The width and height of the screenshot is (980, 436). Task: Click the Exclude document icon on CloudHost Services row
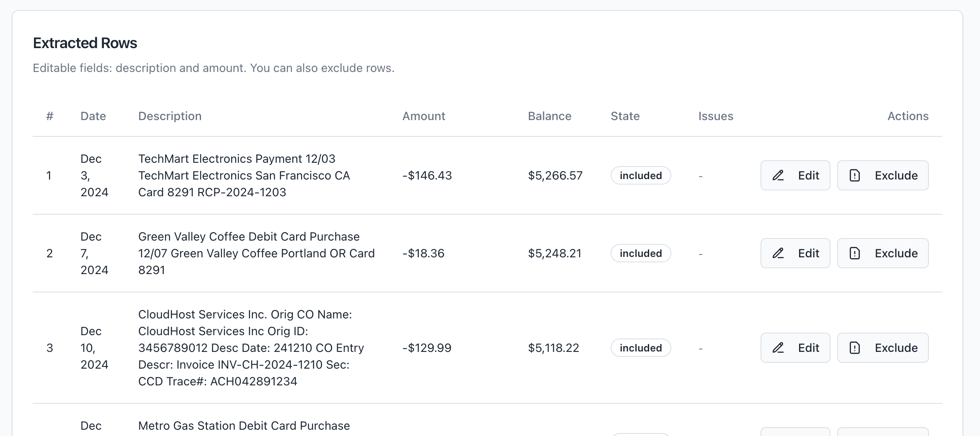[x=854, y=348]
